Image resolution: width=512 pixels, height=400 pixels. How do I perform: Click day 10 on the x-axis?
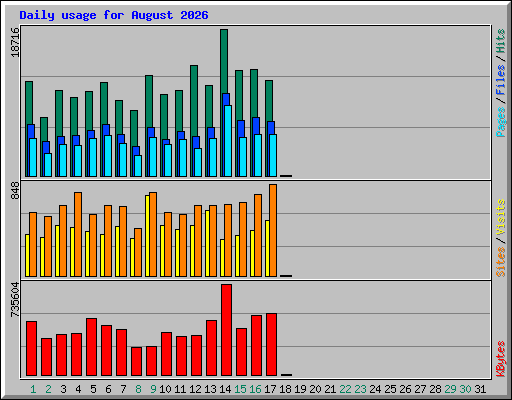pos(165,389)
